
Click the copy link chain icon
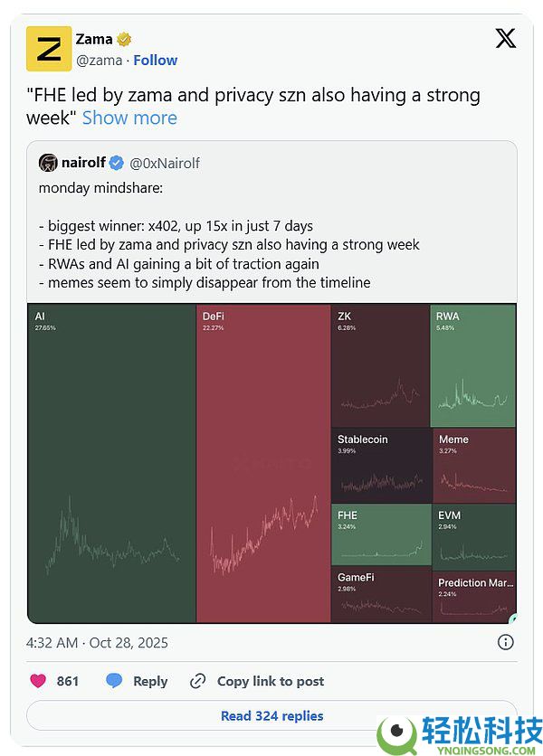(x=198, y=681)
